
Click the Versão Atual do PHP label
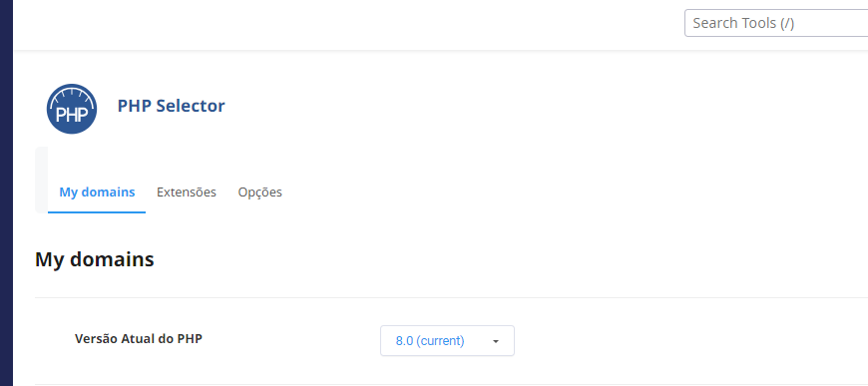[x=139, y=338]
